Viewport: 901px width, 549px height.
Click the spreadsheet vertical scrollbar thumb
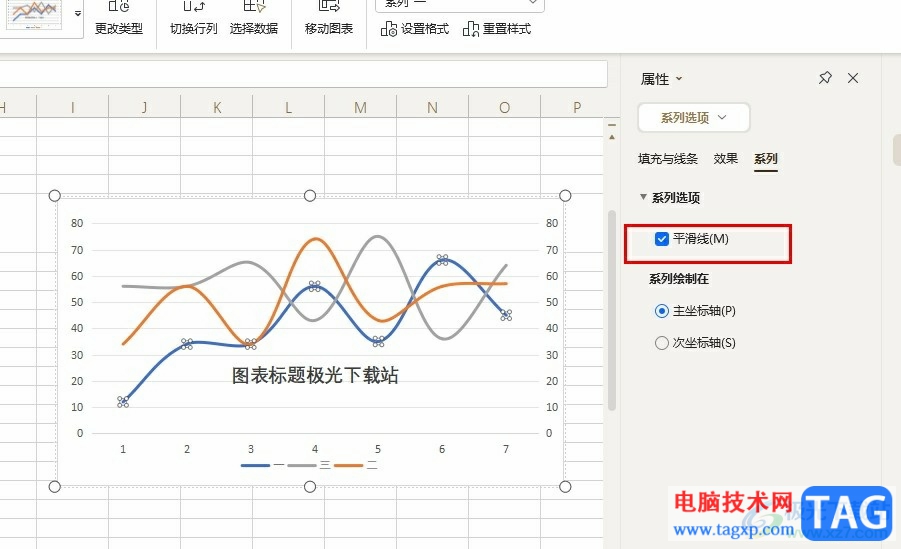(612, 310)
